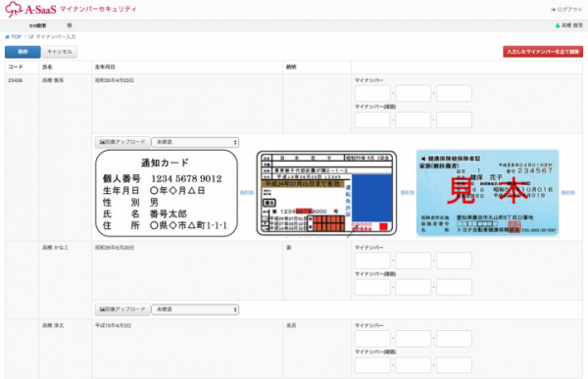
Task: Focus third マイナンバー(確認) box in 妻 row
Action: point(454,287)
